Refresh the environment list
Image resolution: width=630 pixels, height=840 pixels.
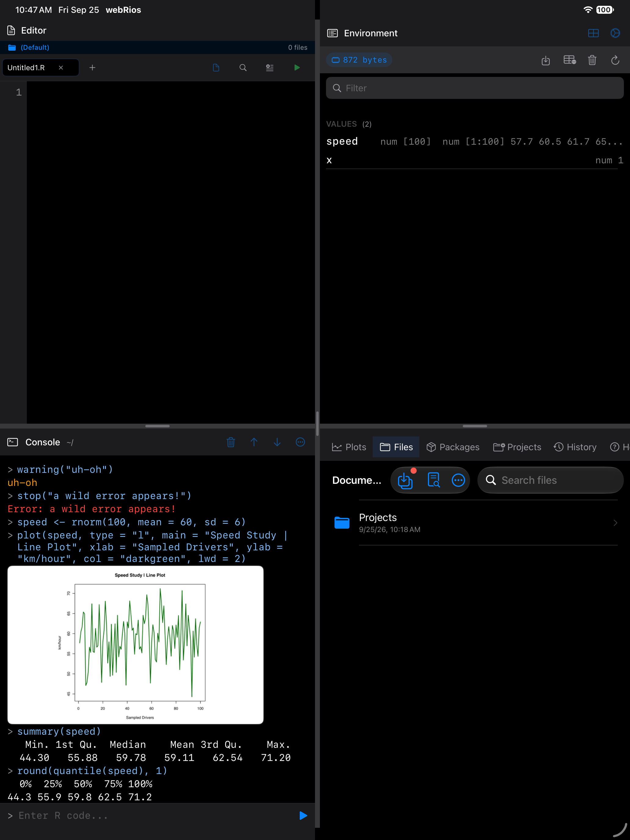[x=615, y=60]
